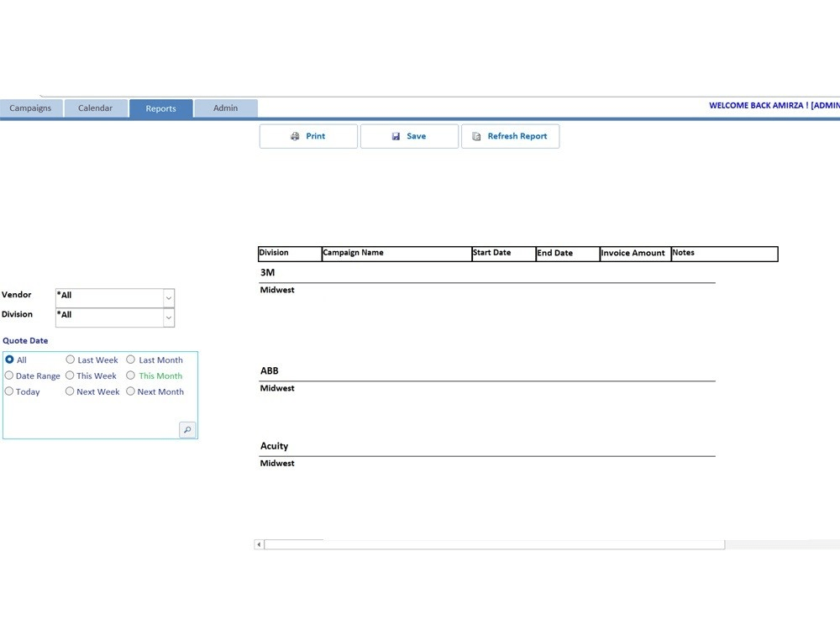Click the printer icon on Print button
Screen dimensions: 840x630
295,137
